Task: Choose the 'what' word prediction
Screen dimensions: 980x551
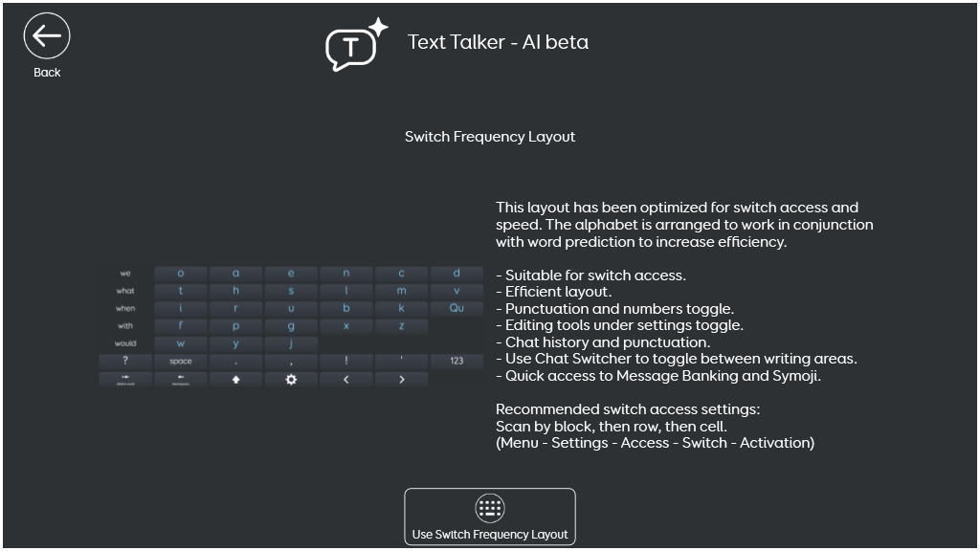Action: tap(125, 291)
